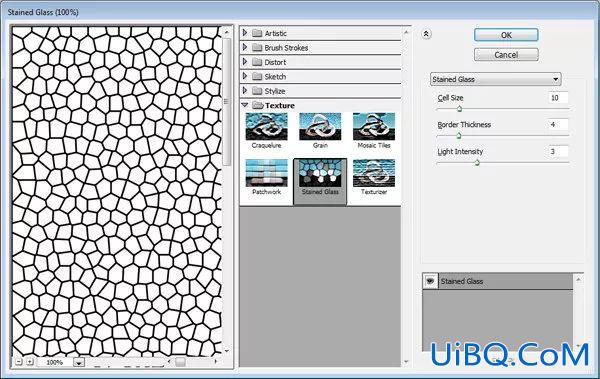Collapse the filter gallery with double-chevron icon
This screenshot has width=600, height=379.
(x=426, y=34)
